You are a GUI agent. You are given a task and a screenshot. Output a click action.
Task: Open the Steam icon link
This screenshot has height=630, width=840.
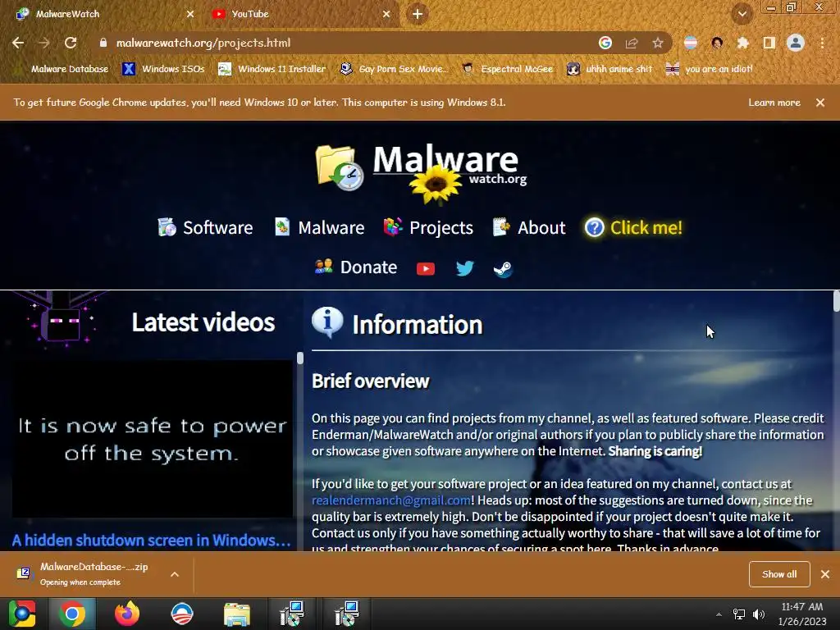(503, 268)
